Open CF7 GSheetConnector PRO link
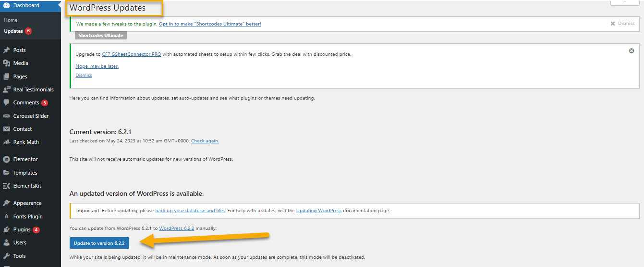This screenshot has height=267, width=644. pos(132,54)
